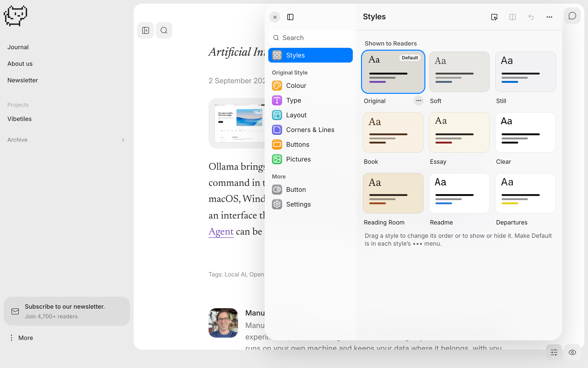Click the split view icon in Styles header

pyautogui.click(x=513, y=17)
